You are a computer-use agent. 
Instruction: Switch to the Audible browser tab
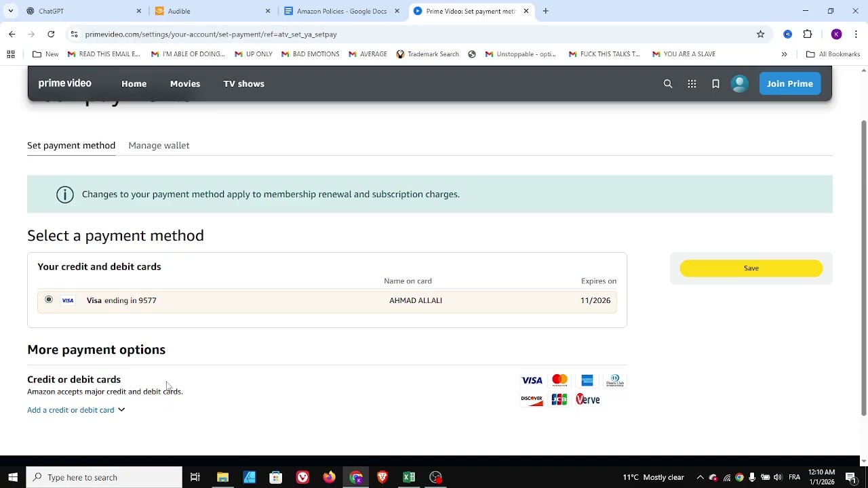pos(212,11)
